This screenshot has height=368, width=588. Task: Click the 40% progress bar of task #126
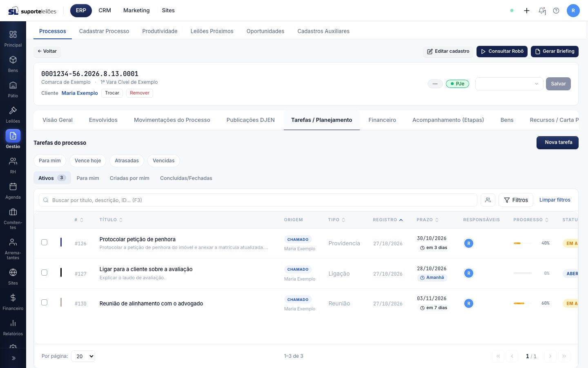click(523, 243)
